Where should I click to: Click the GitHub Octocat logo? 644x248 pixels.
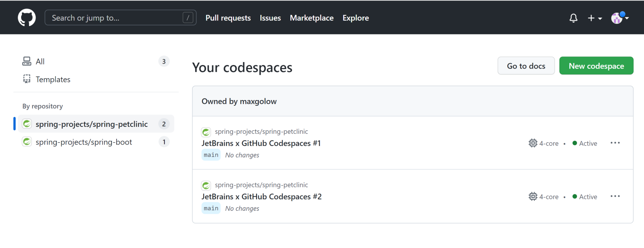(27, 18)
